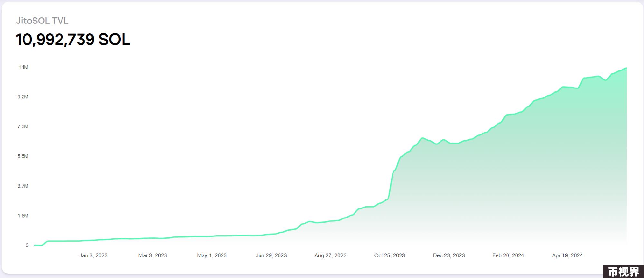Click the 11M y-axis label
The width and height of the screenshot is (644, 278).
[x=24, y=67]
